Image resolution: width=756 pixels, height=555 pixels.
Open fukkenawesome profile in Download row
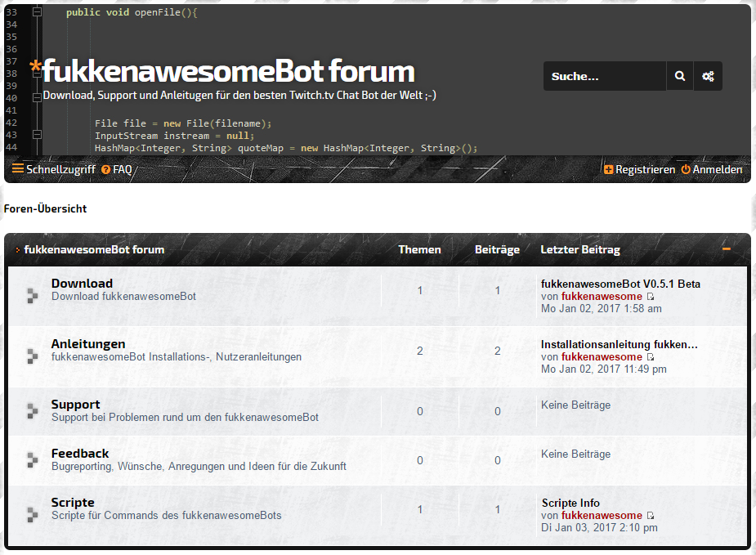click(602, 297)
